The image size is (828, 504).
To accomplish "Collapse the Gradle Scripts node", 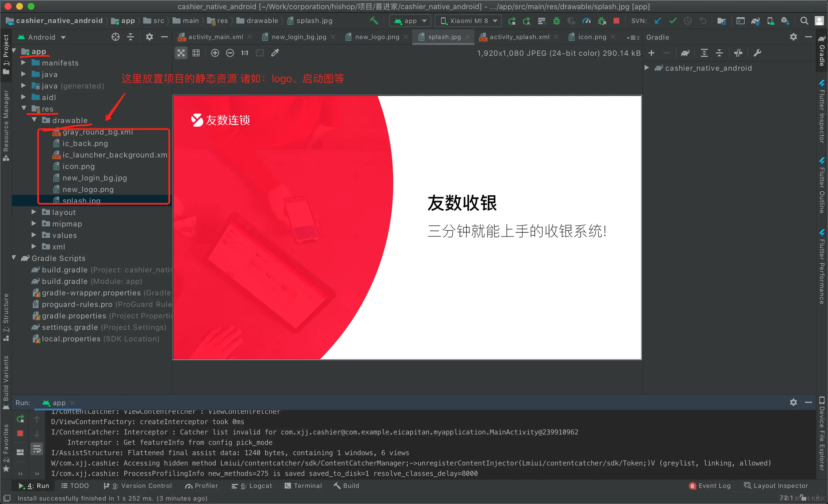I will click(x=14, y=258).
